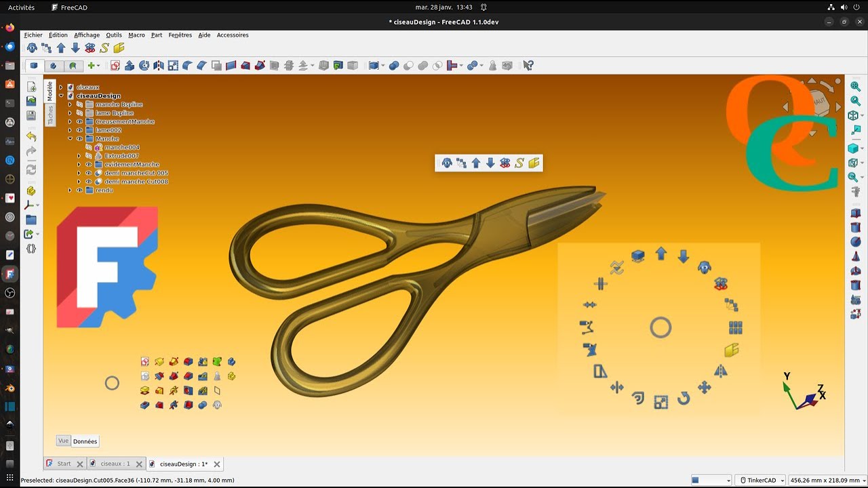Open Blender from the Ubuntu dock

[x=9, y=388]
